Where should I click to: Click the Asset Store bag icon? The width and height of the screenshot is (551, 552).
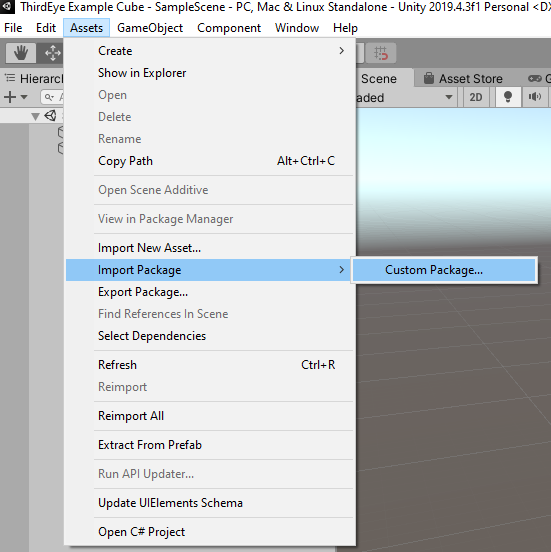(428, 78)
